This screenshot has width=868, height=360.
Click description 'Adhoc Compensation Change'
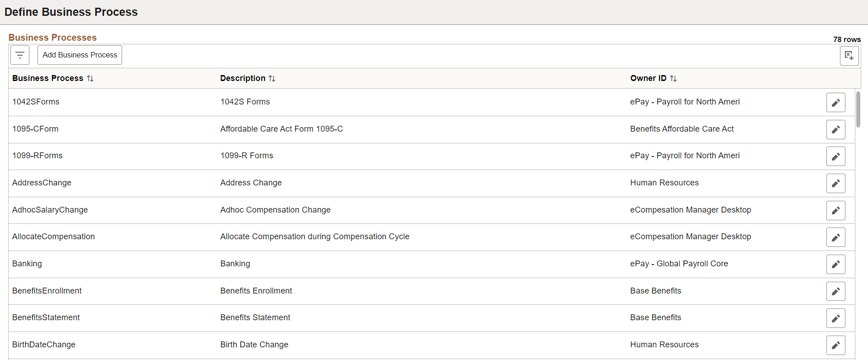275,210
